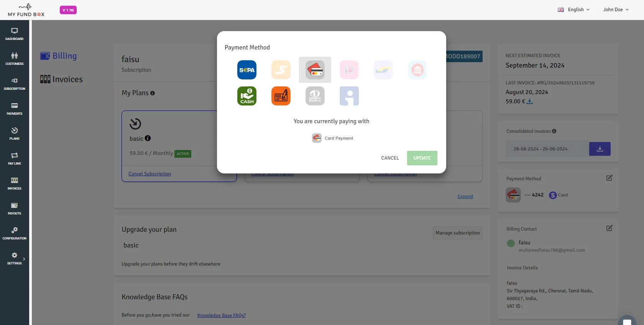Open Payments in the sidebar
The image size is (644, 325).
(x=15, y=109)
